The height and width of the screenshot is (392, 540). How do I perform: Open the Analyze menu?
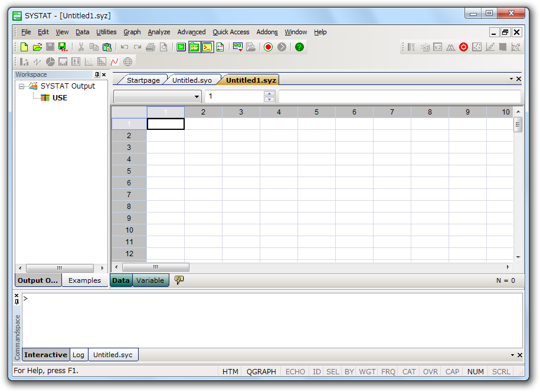[x=159, y=32]
